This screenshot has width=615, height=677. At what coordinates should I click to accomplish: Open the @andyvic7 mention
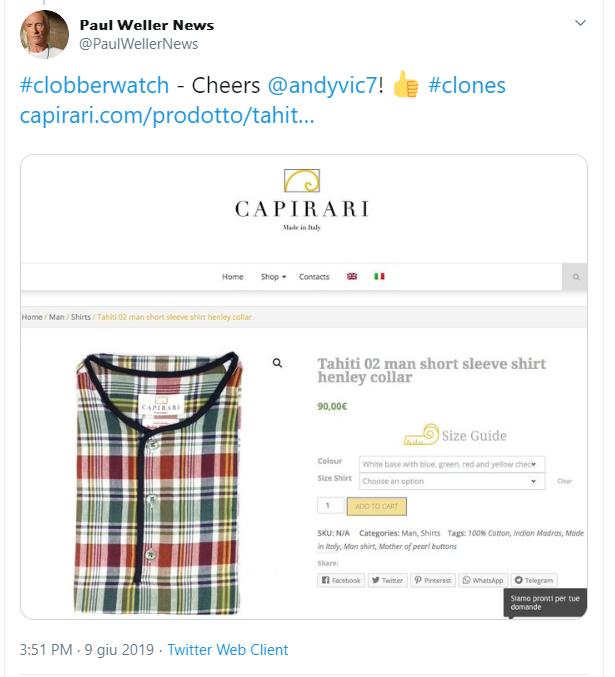pos(323,85)
